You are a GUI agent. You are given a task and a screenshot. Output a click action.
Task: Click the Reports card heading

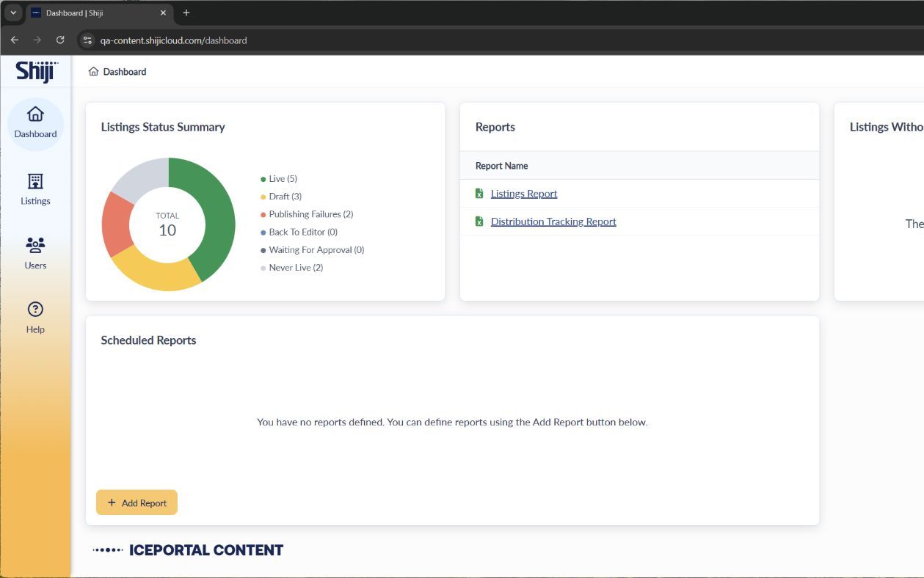(495, 127)
